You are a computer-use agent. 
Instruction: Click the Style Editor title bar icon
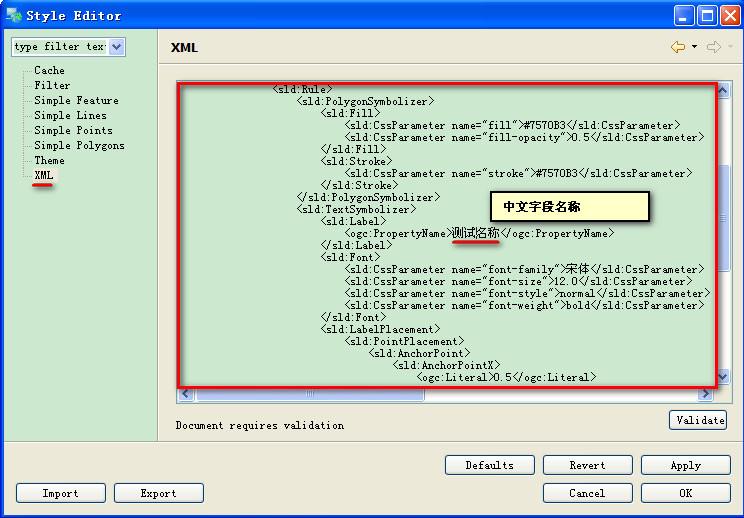(x=14, y=15)
